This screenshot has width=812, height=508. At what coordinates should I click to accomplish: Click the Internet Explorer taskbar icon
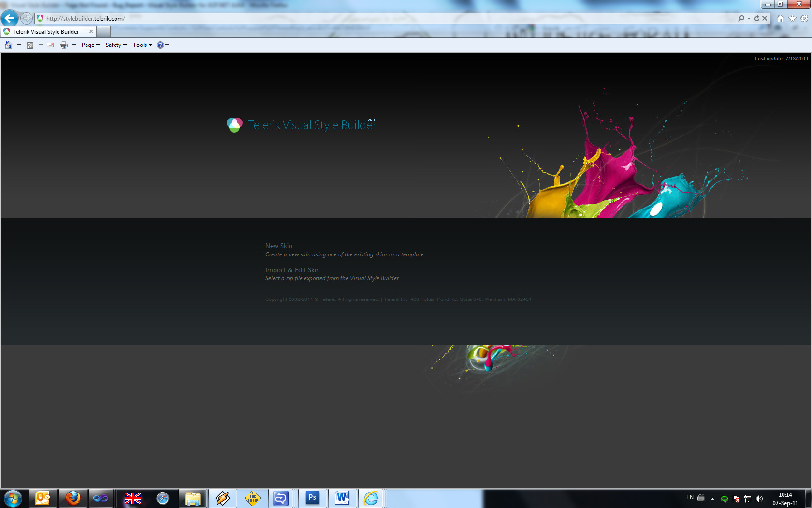pyautogui.click(x=371, y=498)
